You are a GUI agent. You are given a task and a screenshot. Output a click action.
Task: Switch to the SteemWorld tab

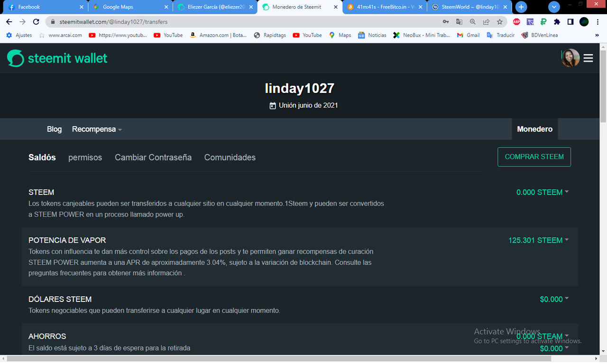coord(469,7)
